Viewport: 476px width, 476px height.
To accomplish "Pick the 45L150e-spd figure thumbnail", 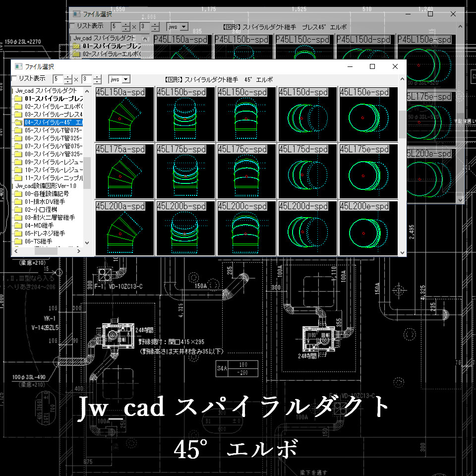I will coord(368,114).
